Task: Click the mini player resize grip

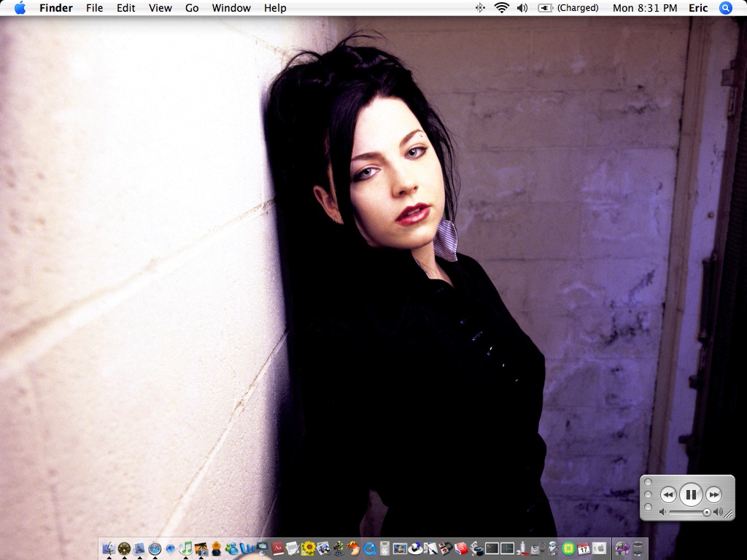Action: [x=729, y=514]
